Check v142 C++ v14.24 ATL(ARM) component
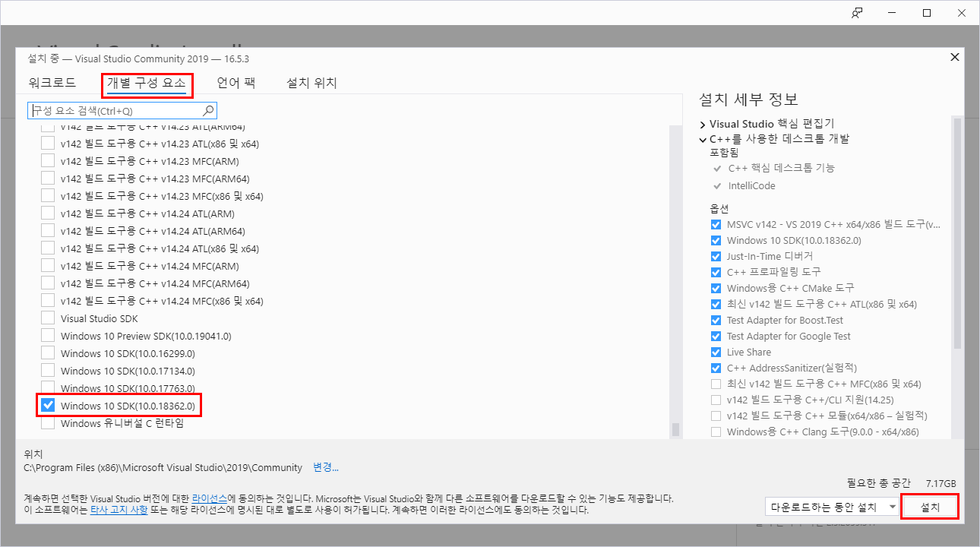 click(x=48, y=213)
